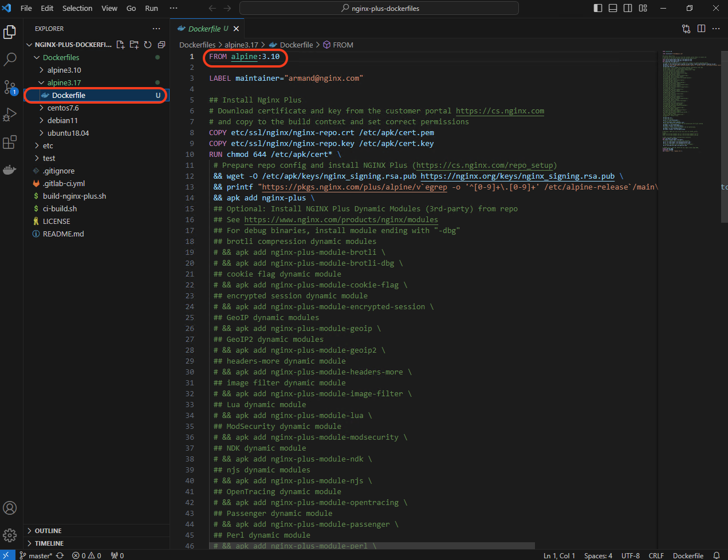
Task: Click ports forwarded indicator in status bar
Action: coord(117,555)
